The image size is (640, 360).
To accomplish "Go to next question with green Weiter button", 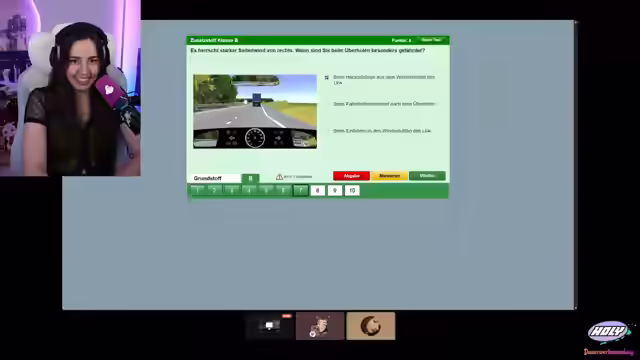I will [x=427, y=176].
